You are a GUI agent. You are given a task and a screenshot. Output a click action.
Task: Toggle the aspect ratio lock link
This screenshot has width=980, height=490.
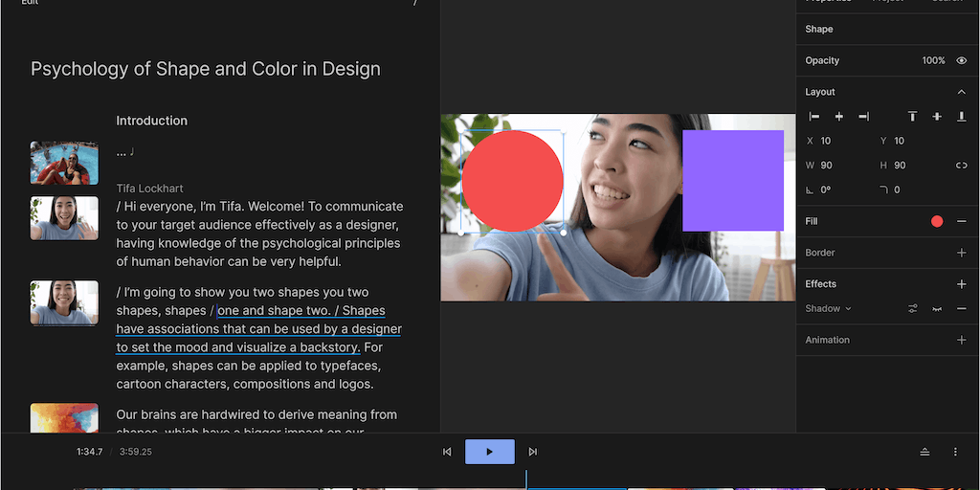pyautogui.click(x=962, y=166)
